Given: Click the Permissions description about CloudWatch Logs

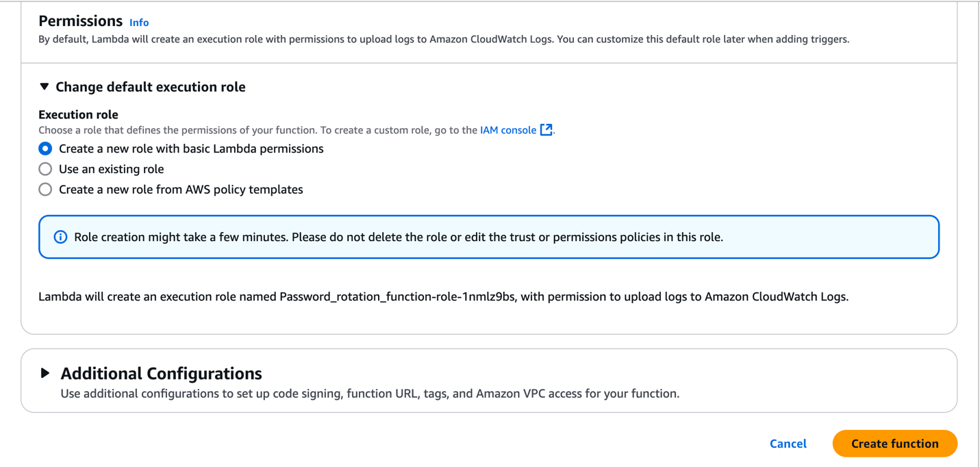Looking at the screenshot, I should 443,40.
